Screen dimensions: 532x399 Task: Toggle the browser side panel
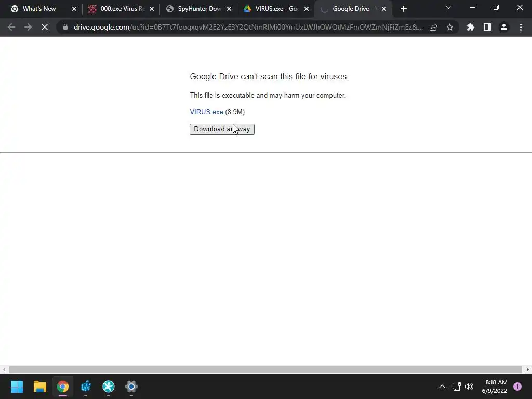[487, 27]
